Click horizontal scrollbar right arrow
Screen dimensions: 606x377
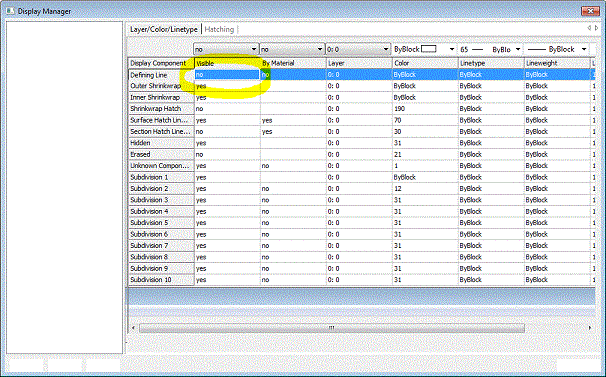point(590,328)
